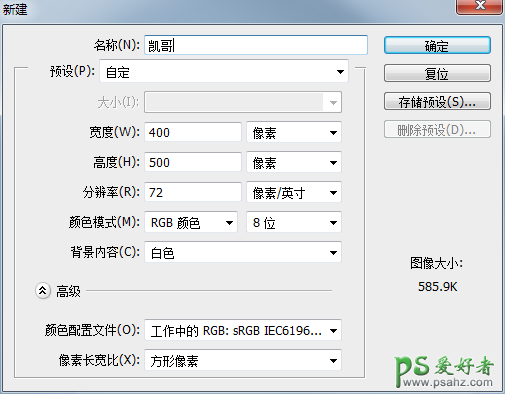The width and height of the screenshot is (505, 394).
Task: Click the 宽度 width field showing 400
Action: (193, 132)
